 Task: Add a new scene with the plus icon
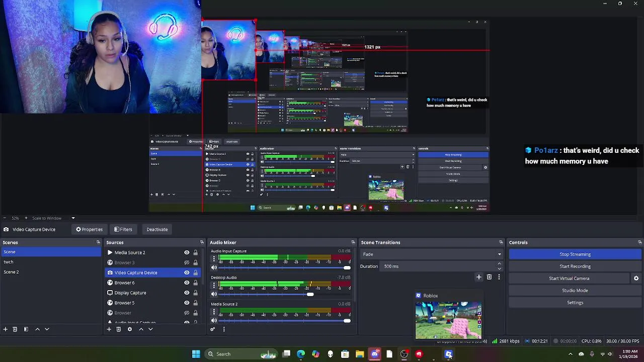pyautogui.click(x=5, y=329)
